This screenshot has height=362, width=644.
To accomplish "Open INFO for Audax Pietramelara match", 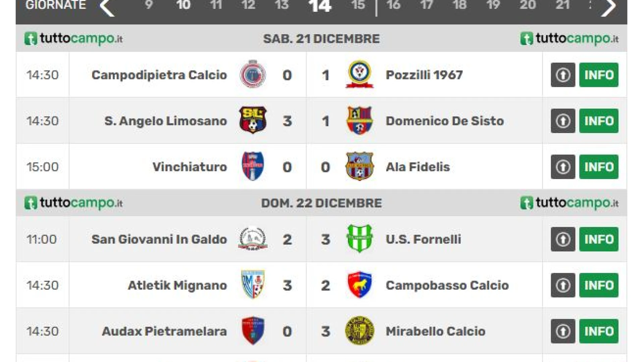I will pos(599,331).
